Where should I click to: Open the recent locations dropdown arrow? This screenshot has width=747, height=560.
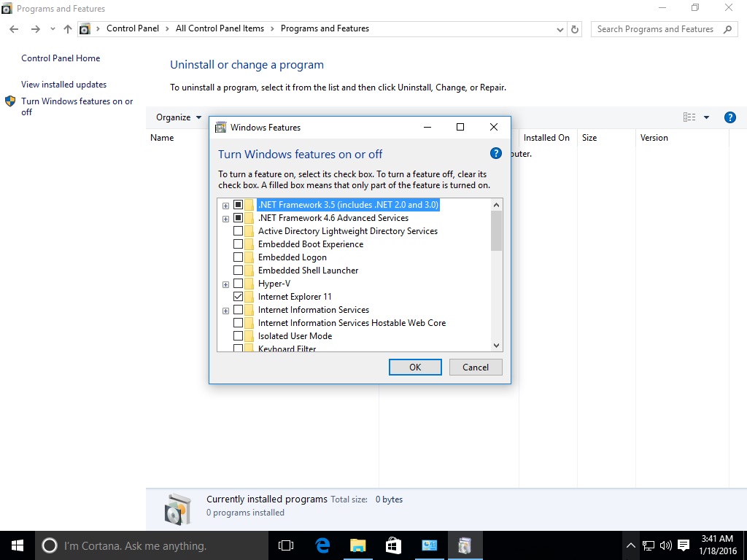click(x=53, y=29)
